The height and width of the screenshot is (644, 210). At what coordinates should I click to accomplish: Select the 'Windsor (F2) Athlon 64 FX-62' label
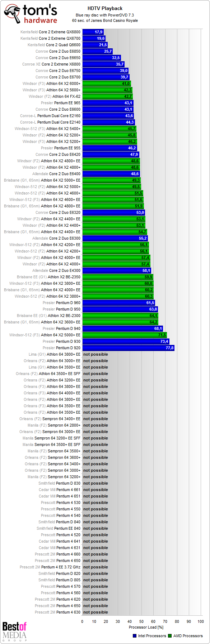[x=55, y=96]
